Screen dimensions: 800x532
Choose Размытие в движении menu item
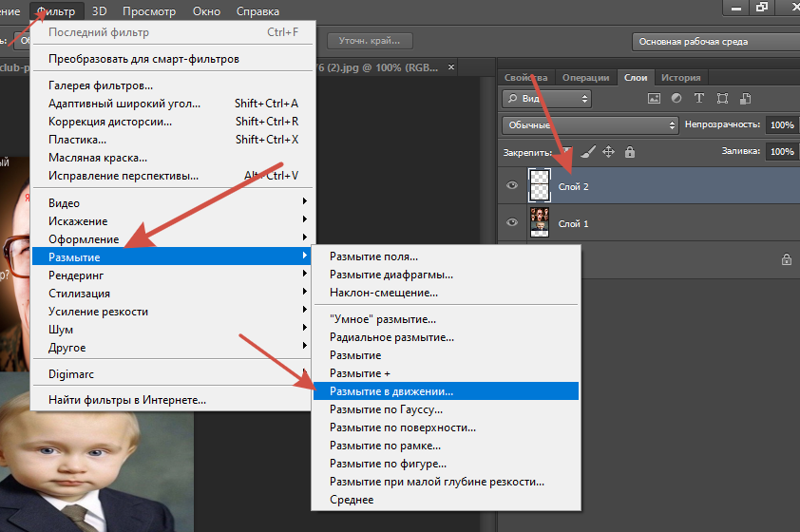[x=390, y=390]
